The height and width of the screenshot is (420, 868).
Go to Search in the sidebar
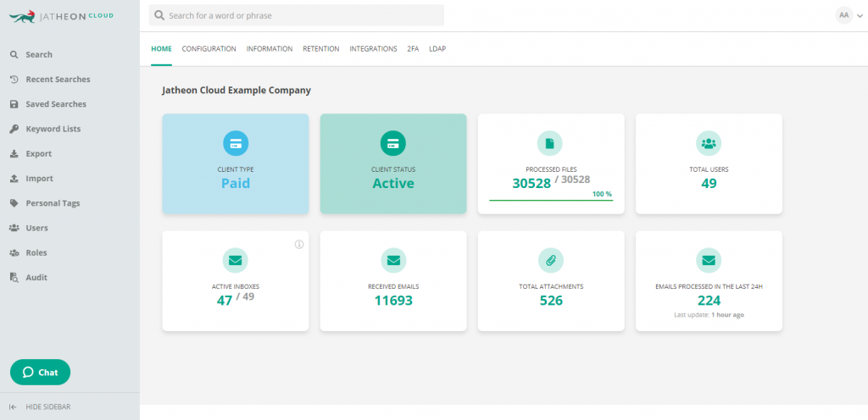click(x=39, y=55)
